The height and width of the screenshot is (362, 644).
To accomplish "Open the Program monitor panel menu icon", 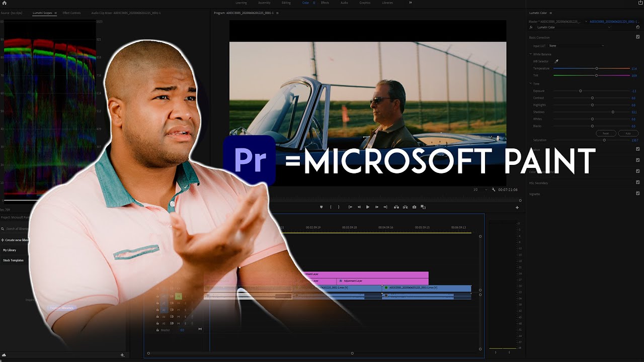I will (277, 13).
